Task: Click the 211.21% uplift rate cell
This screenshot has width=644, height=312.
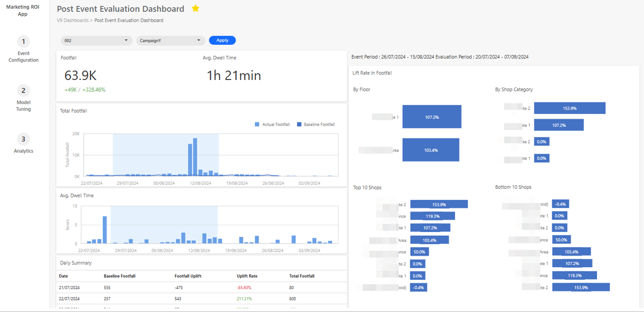Action: click(244, 299)
